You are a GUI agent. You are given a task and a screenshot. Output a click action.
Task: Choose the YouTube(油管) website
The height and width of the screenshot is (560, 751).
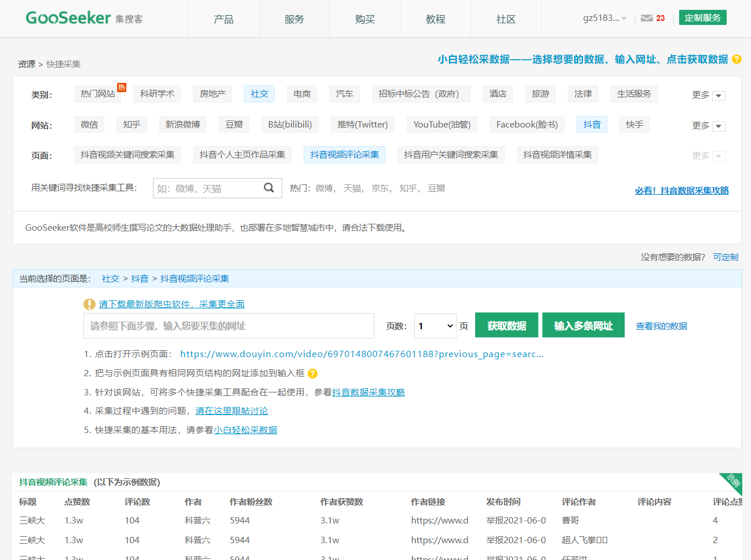[442, 125]
